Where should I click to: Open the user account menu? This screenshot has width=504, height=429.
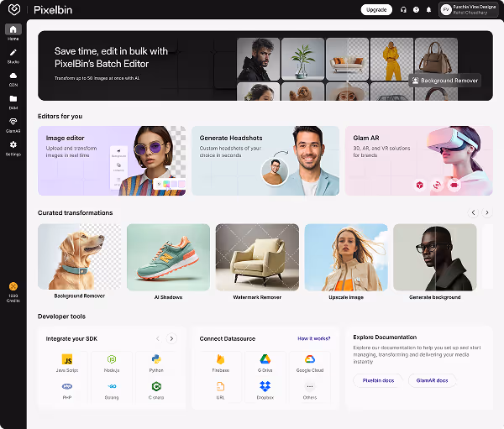tap(469, 9)
